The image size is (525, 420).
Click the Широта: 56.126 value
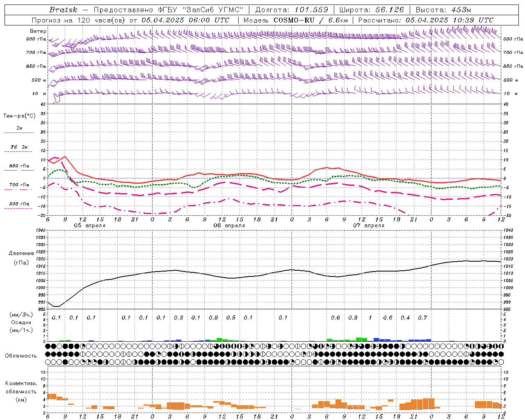click(x=372, y=10)
